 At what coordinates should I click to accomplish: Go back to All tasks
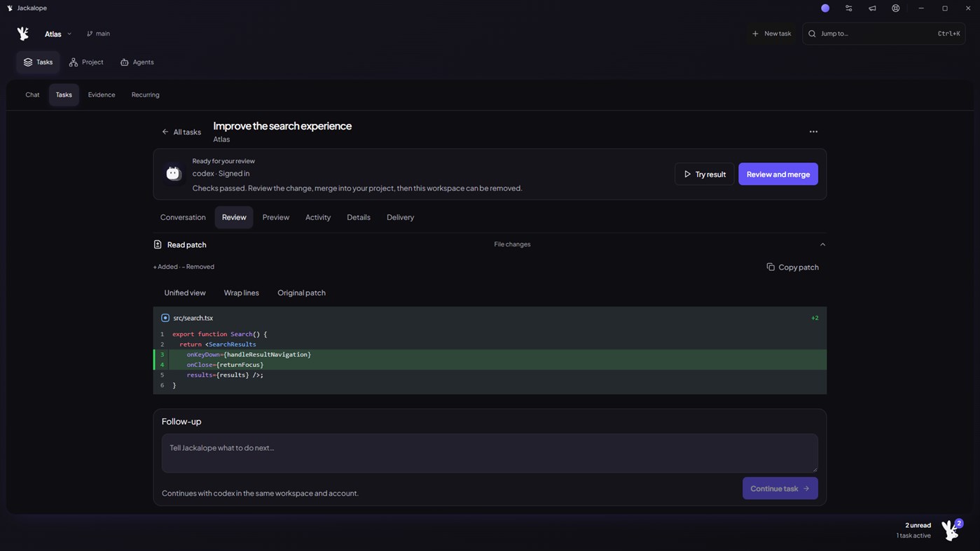tap(181, 132)
